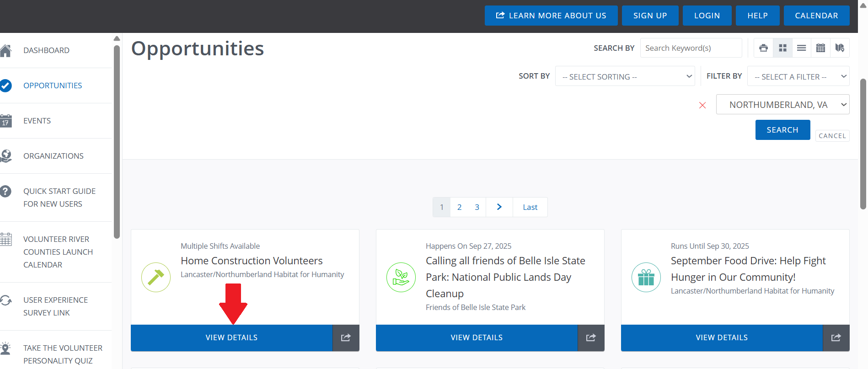This screenshot has width=868, height=369.
Task: Select Opportunities in sidebar
Action: pyautogui.click(x=53, y=86)
